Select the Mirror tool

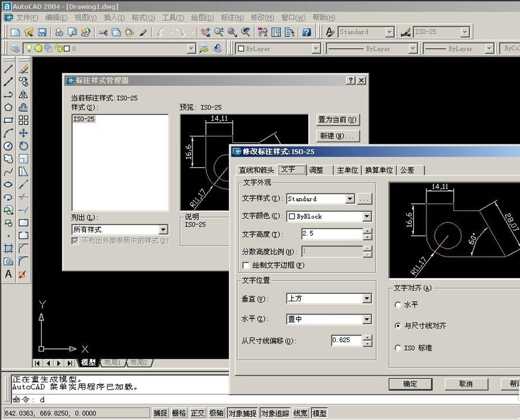(24, 94)
